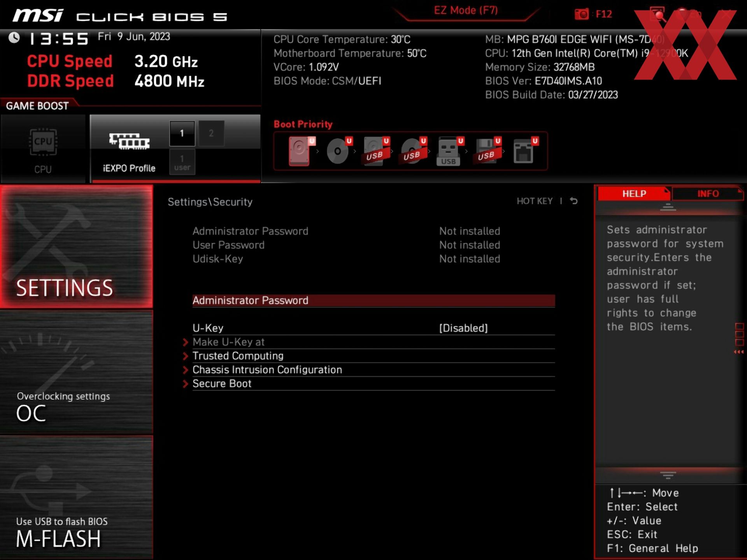
Task: Expand the Trusted Computing submenu
Action: pos(238,356)
